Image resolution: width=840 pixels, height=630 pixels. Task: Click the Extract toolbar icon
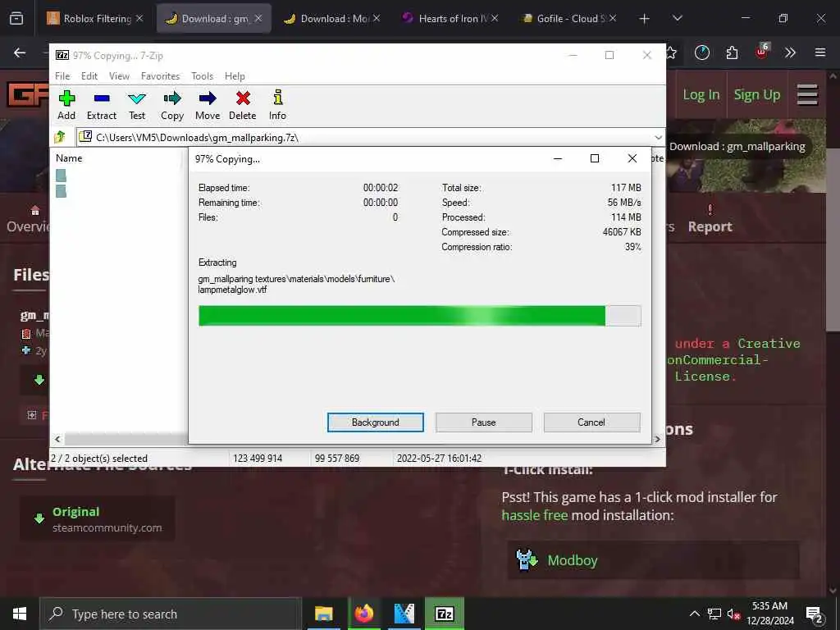coord(101,105)
